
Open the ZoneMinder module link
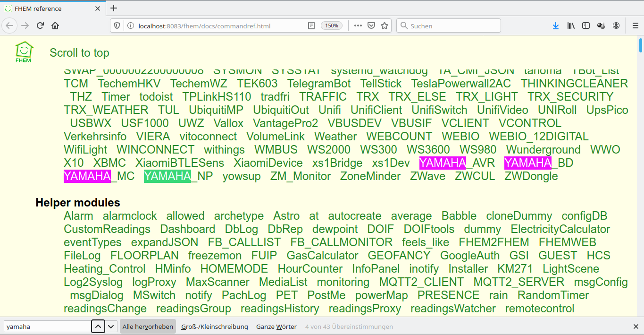pyautogui.click(x=370, y=176)
